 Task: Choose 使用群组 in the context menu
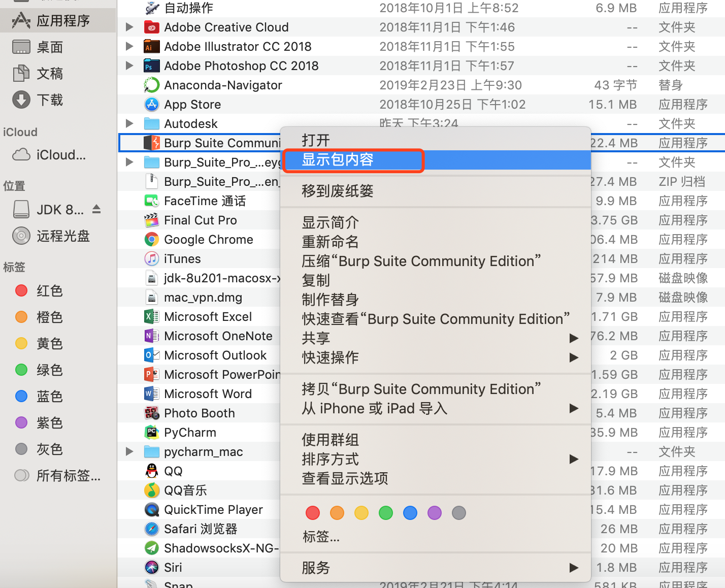click(435, 440)
